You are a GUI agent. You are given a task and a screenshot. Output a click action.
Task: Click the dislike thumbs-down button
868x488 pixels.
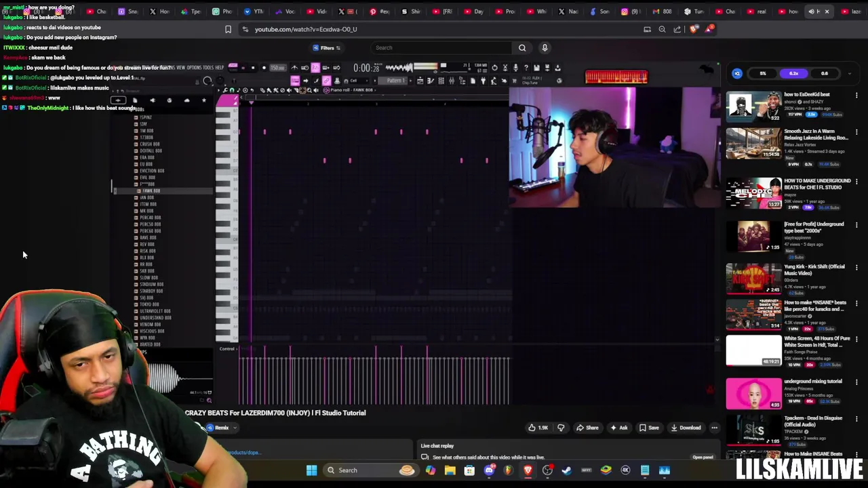561,428
